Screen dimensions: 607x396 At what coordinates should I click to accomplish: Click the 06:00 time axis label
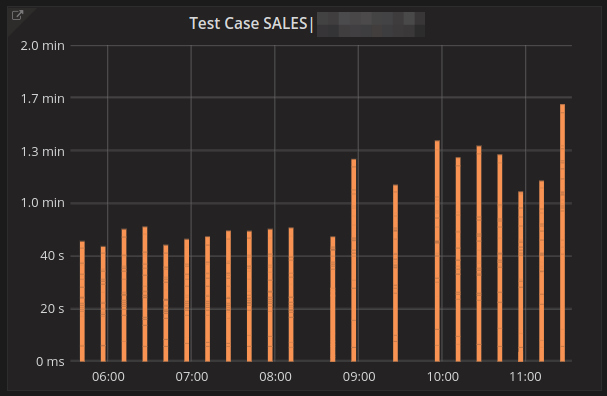108,377
